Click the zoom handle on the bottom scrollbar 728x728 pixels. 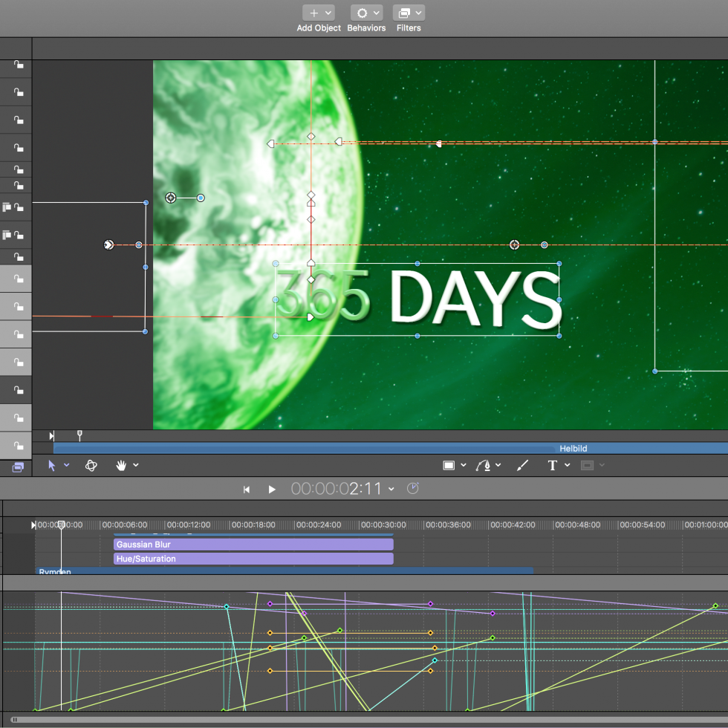click(14, 720)
